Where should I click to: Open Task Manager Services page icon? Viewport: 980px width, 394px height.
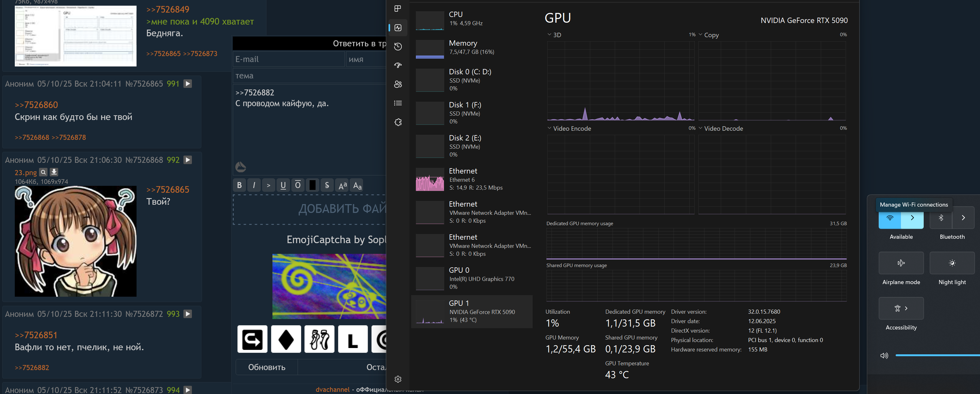(398, 122)
